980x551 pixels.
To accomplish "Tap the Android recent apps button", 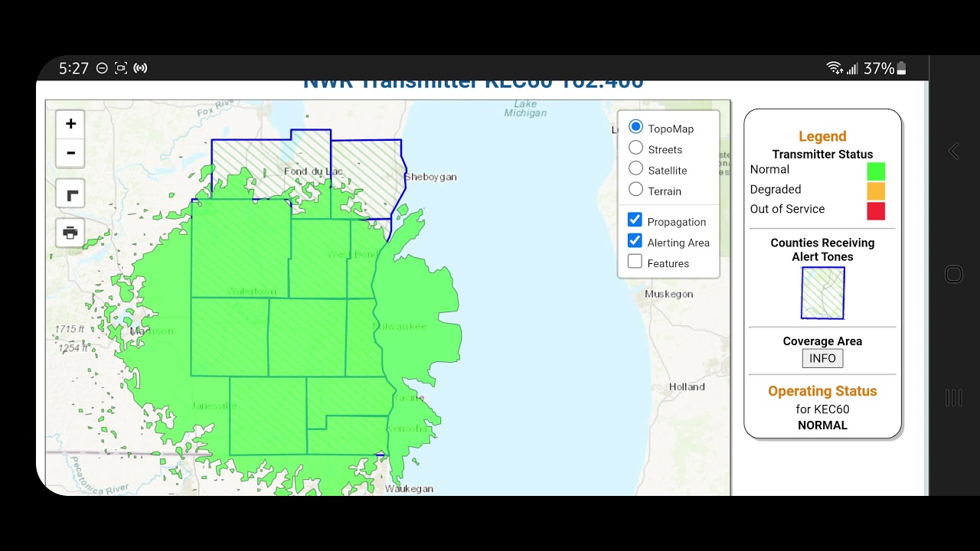I will tap(953, 398).
